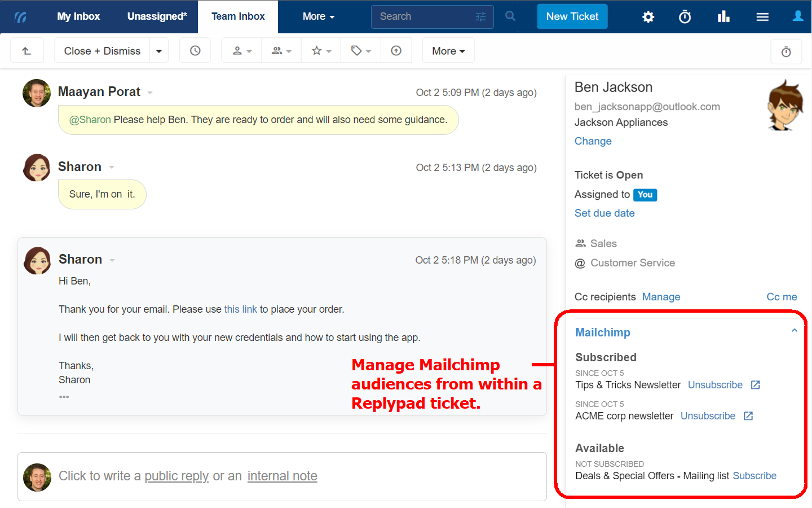Click the Set due date link
The height and width of the screenshot is (508, 812).
pos(604,213)
